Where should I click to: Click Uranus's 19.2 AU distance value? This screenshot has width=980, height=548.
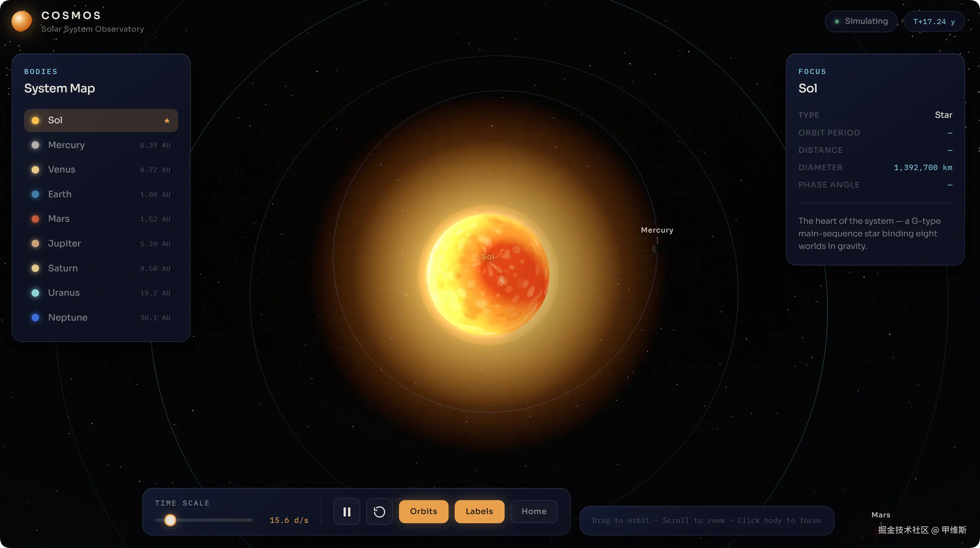point(155,293)
